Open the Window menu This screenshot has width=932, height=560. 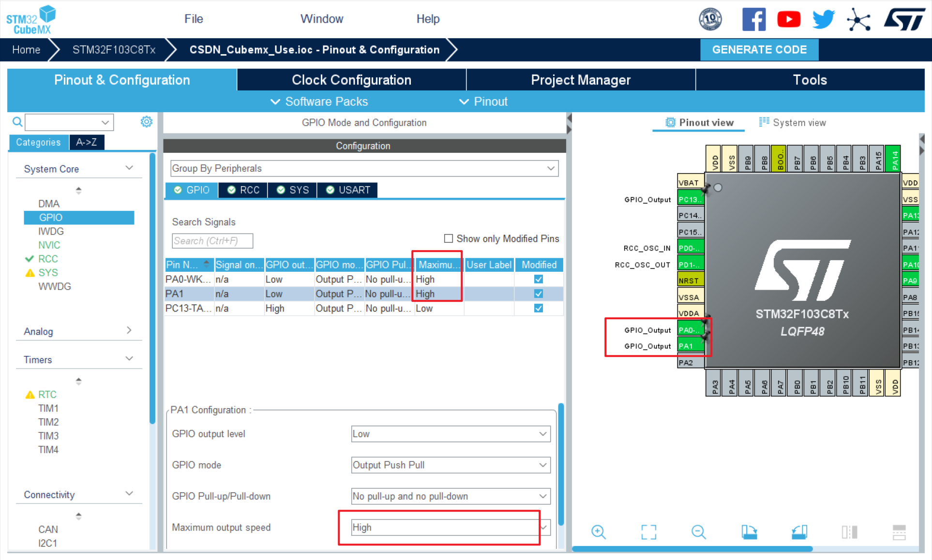tap(322, 19)
